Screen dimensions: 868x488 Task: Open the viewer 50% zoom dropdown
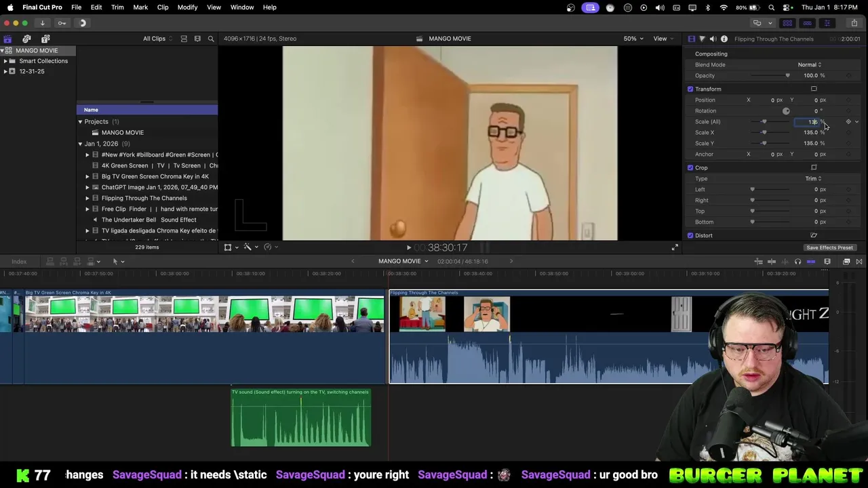coord(633,39)
